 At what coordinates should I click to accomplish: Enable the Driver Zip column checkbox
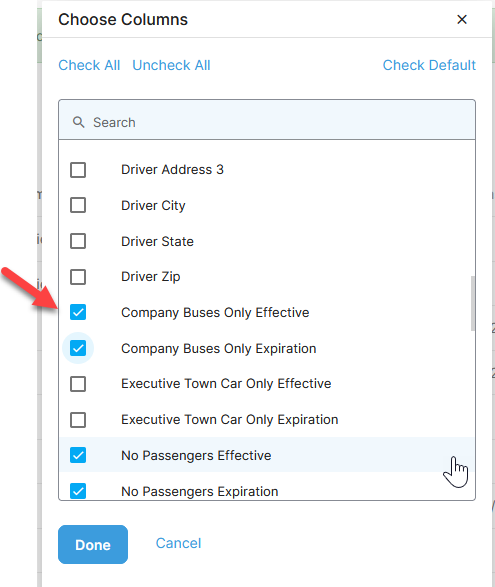pos(78,277)
